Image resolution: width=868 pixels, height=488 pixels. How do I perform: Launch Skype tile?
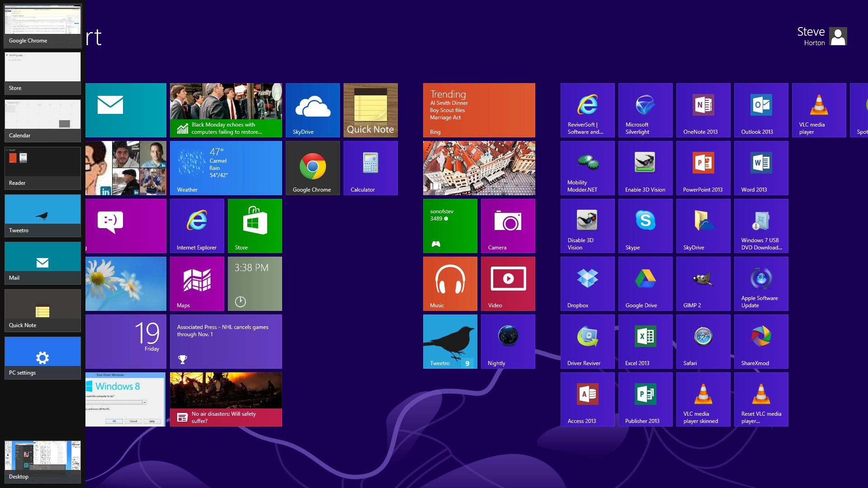pyautogui.click(x=646, y=226)
